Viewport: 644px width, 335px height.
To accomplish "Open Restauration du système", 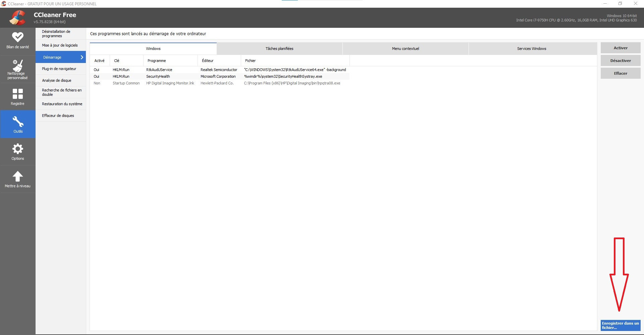I will click(61, 104).
